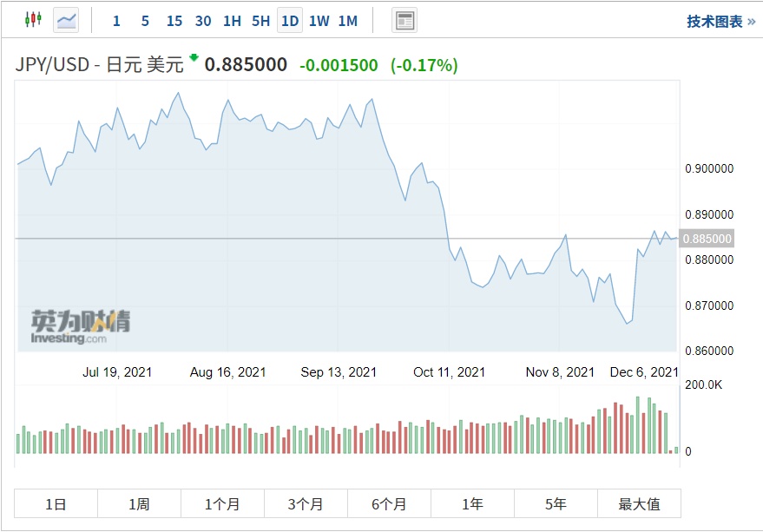Select the area line chart icon
763x532 pixels.
pyautogui.click(x=66, y=19)
